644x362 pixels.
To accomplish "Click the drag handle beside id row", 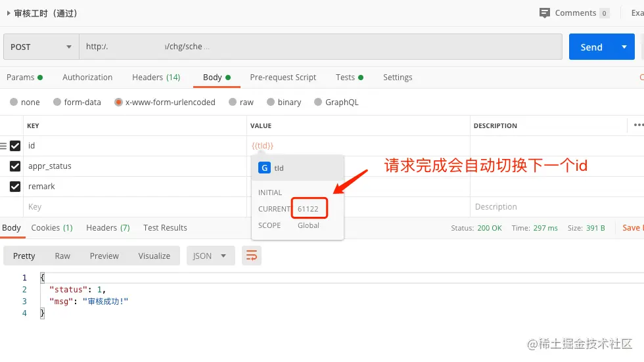I will pos(3,146).
